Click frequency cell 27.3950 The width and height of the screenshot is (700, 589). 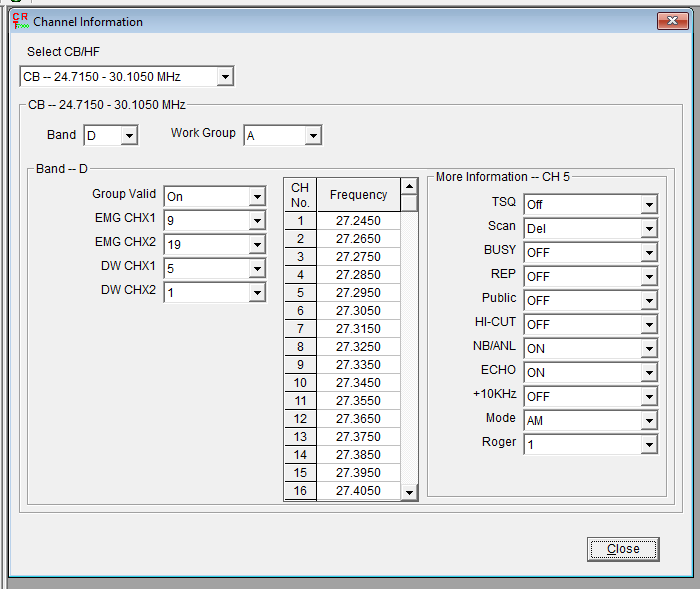point(358,472)
